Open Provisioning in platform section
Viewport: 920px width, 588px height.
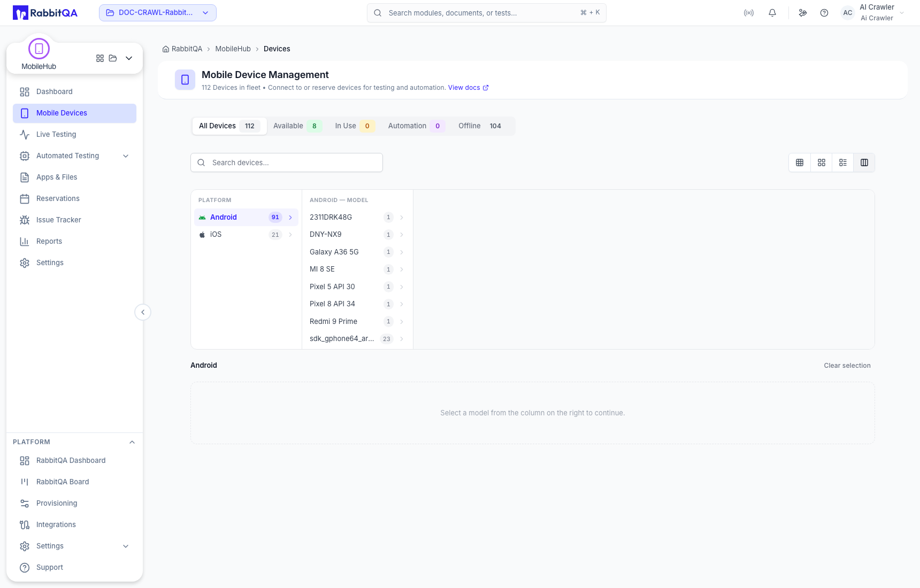[x=74, y=504]
